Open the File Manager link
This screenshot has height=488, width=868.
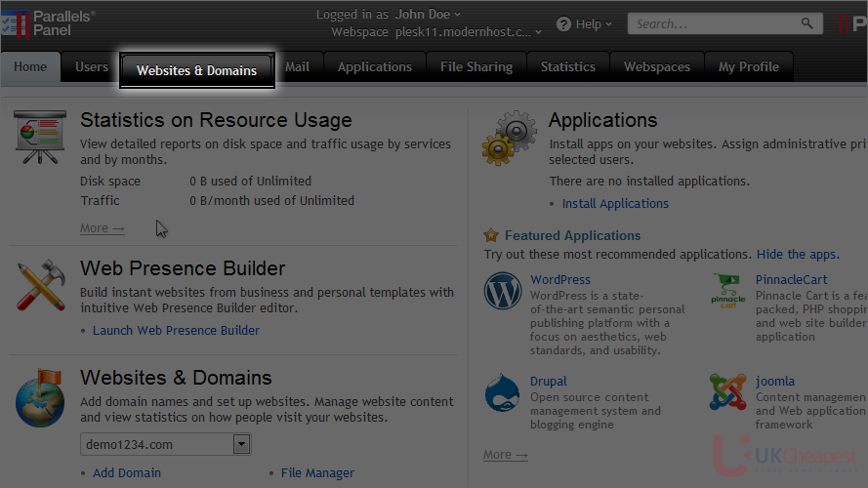317,473
